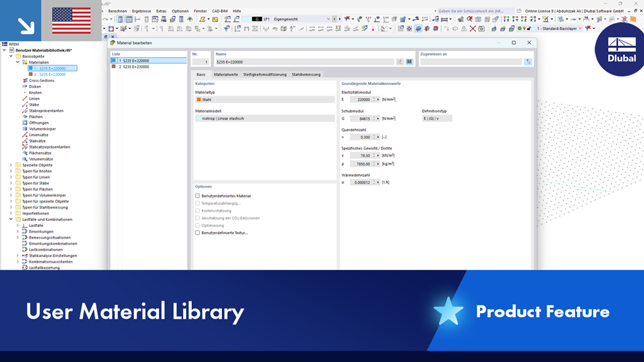Click the Volumenkörper solid icon
This screenshot has width=644, height=362.
(x=25, y=129)
